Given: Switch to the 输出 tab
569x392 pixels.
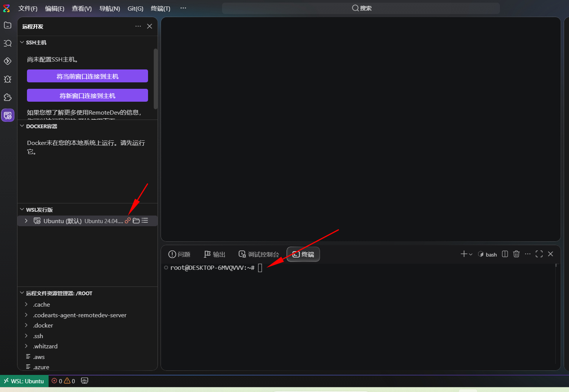Looking at the screenshot, I should click(x=214, y=254).
